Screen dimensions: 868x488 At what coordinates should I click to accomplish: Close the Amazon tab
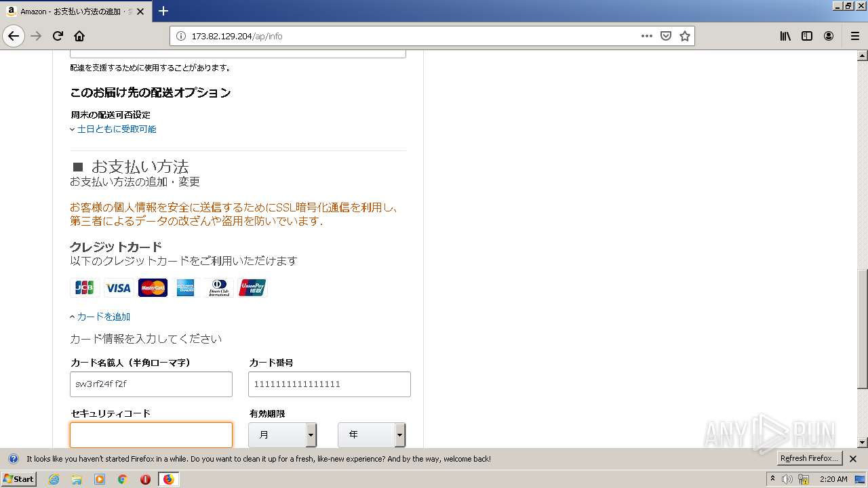(140, 12)
